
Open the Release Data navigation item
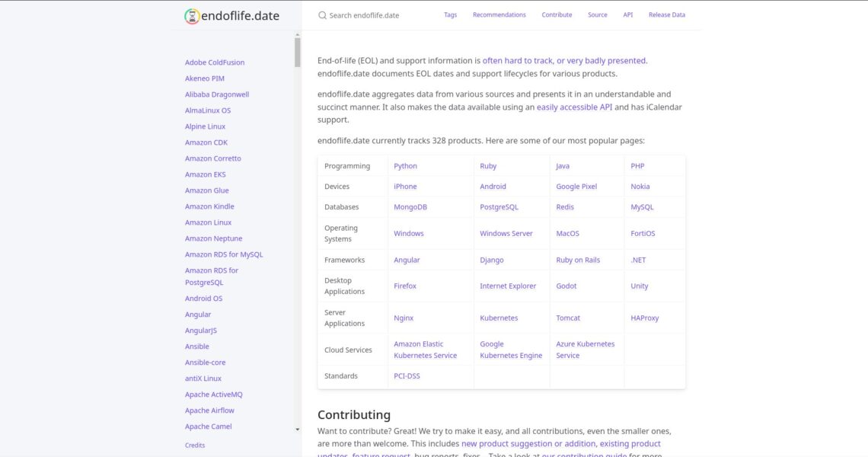click(x=666, y=15)
